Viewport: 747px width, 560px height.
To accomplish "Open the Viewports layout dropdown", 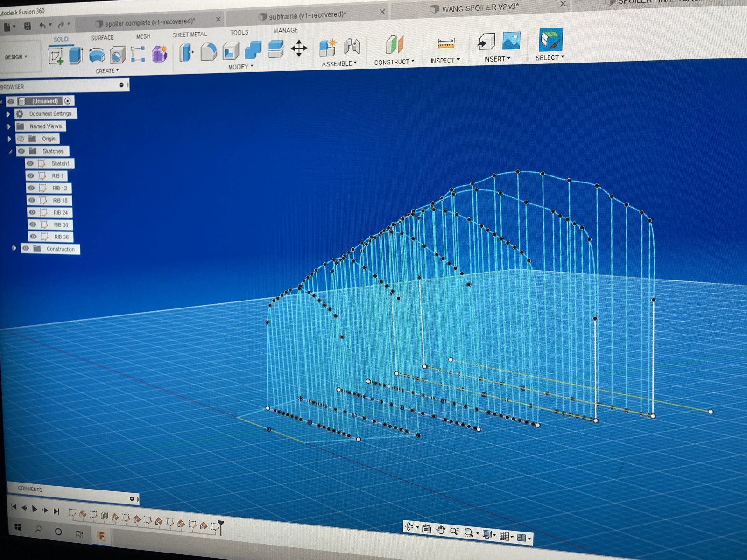I will click(x=524, y=538).
